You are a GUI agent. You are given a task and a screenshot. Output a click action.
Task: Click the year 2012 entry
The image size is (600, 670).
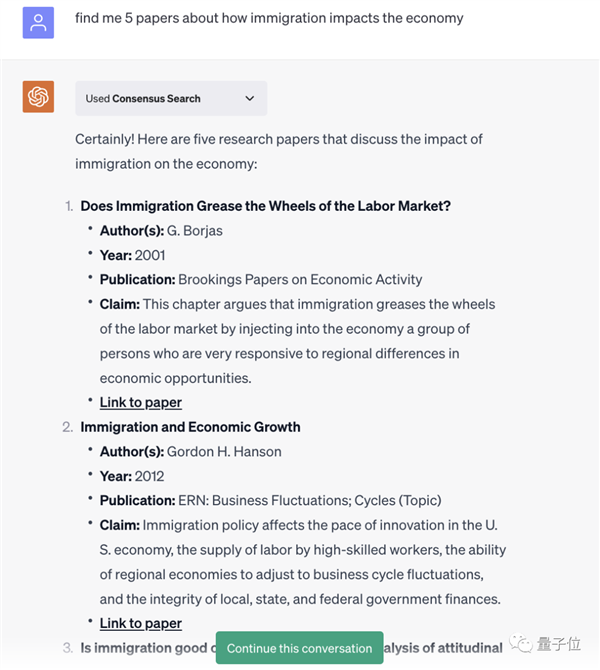click(x=149, y=476)
